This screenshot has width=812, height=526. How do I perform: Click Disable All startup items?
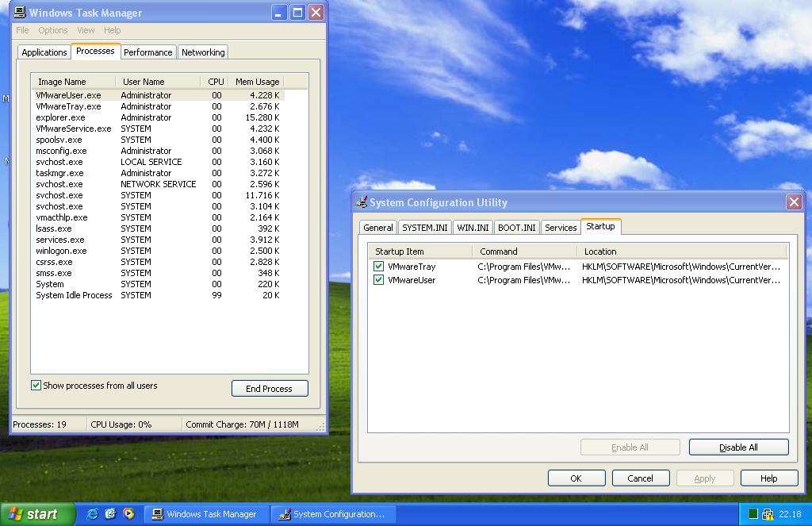coord(738,447)
